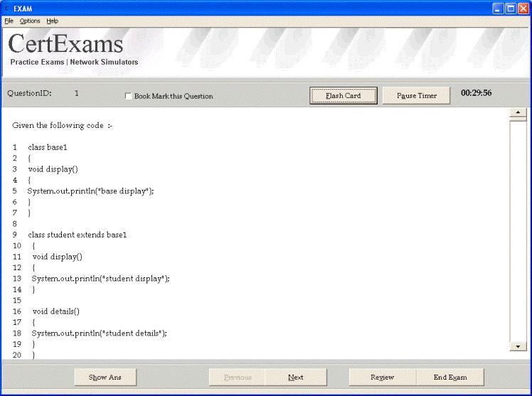Go to the Next question
The image size is (532, 396).
click(x=296, y=378)
